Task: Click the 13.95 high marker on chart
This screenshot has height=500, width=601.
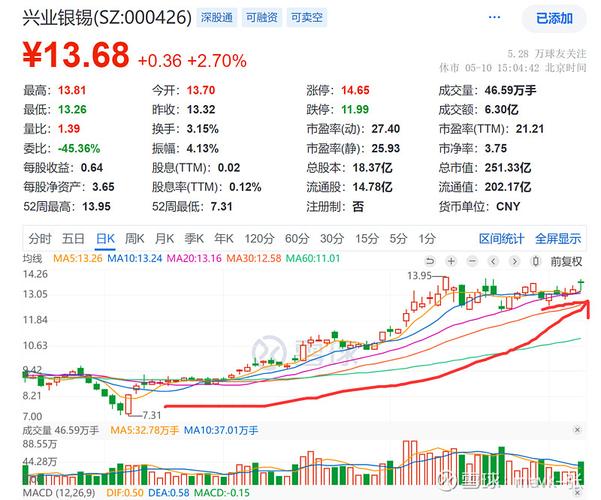Action: tap(419, 276)
